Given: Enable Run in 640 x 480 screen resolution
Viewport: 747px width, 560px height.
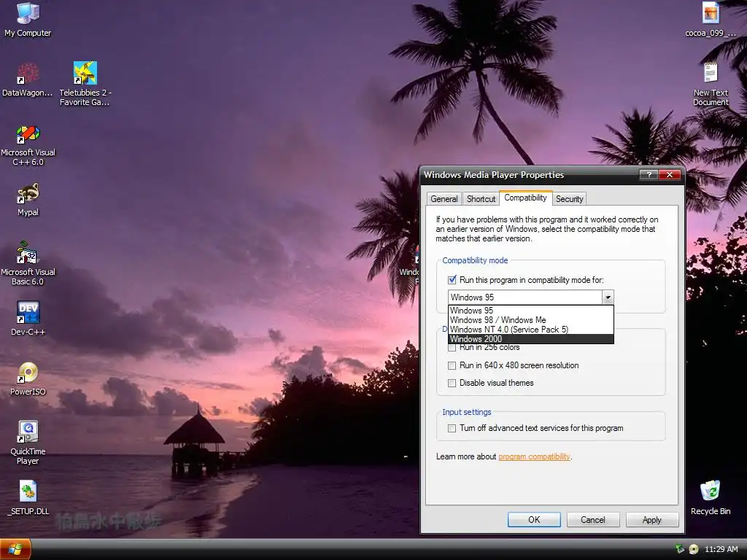Looking at the screenshot, I should [x=452, y=366].
